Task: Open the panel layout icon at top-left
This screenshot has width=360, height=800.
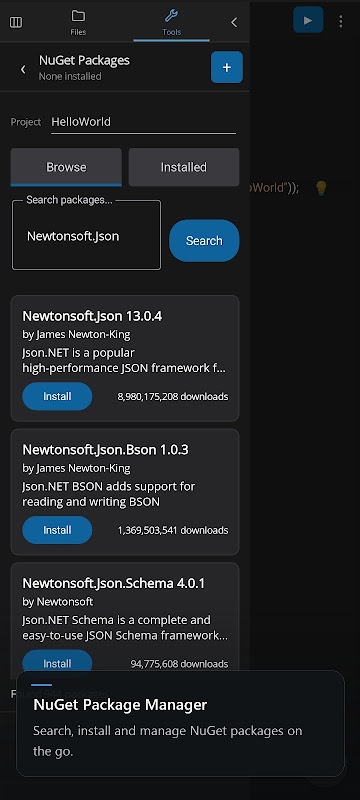Action: [16, 22]
